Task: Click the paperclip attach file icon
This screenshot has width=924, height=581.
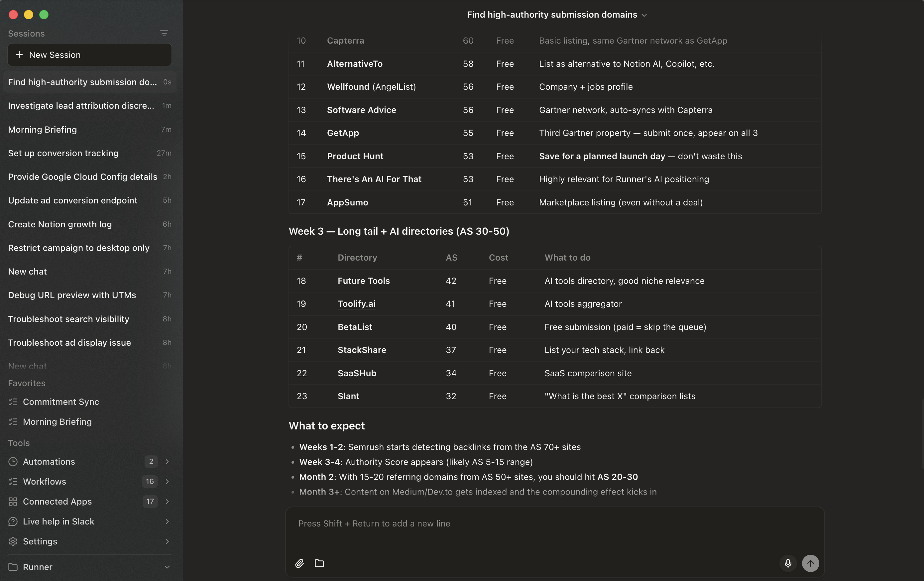Action: click(x=299, y=563)
